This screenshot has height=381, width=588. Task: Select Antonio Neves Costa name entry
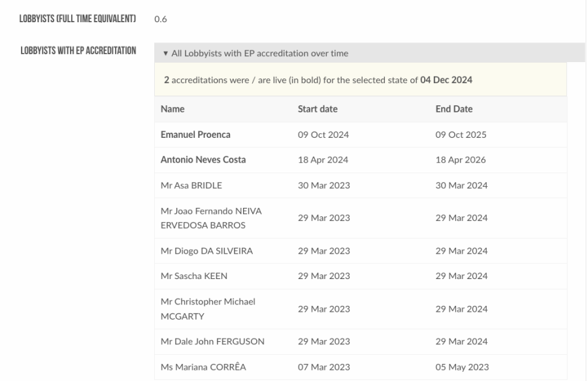pyautogui.click(x=203, y=159)
